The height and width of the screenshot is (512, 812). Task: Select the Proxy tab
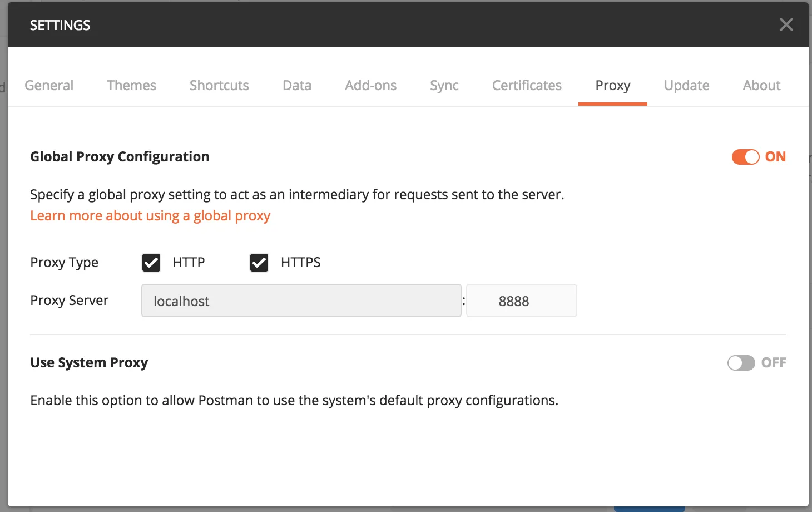(x=612, y=85)
